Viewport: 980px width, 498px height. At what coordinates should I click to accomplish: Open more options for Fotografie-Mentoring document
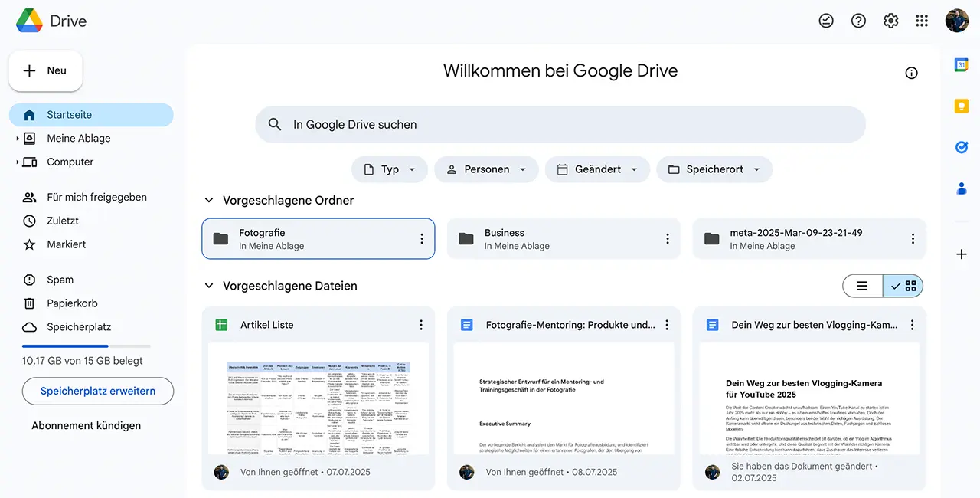click(x=667, y=325)
